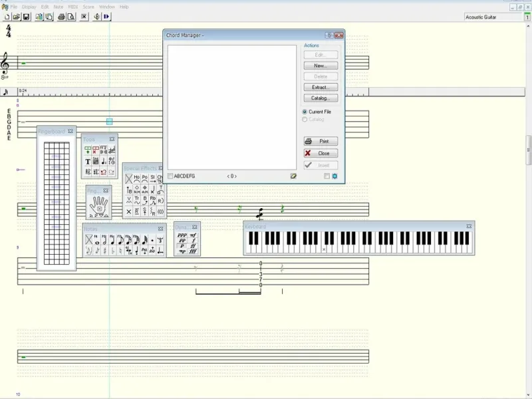
Task: Select the Current File radio button
Action: pyautogui.click(x=305, y=112)
